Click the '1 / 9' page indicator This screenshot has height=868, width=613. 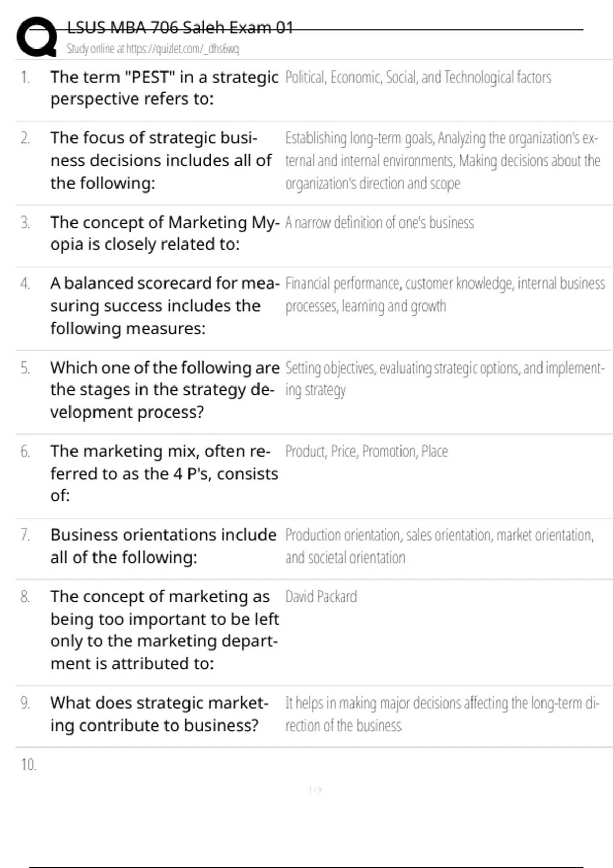point(315,790)
